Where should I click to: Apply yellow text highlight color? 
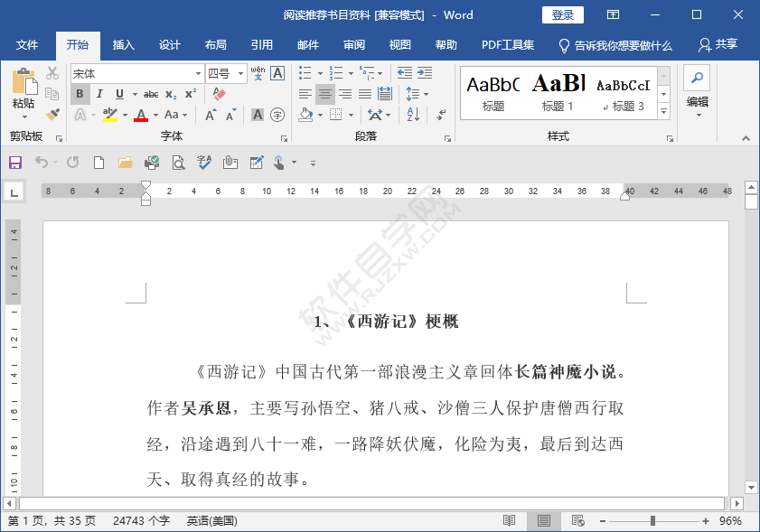click(110, 115)
